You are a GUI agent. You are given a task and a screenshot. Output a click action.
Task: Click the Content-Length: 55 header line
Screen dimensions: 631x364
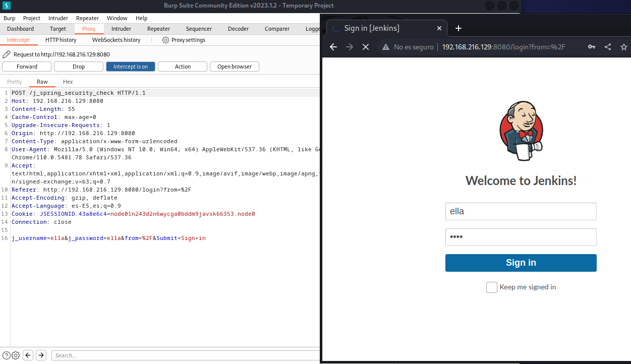43,109
